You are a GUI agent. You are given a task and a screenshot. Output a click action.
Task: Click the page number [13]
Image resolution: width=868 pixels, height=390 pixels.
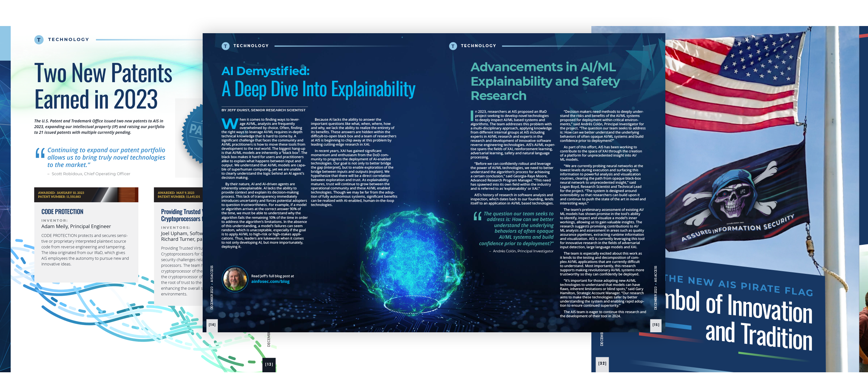pyautogui.click(x=269, y=364)
